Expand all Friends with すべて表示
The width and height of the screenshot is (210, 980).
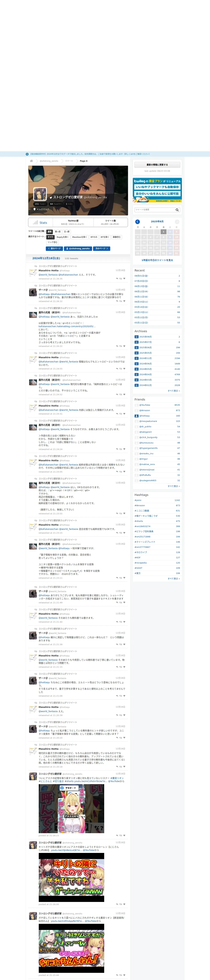tap(174, 486)
